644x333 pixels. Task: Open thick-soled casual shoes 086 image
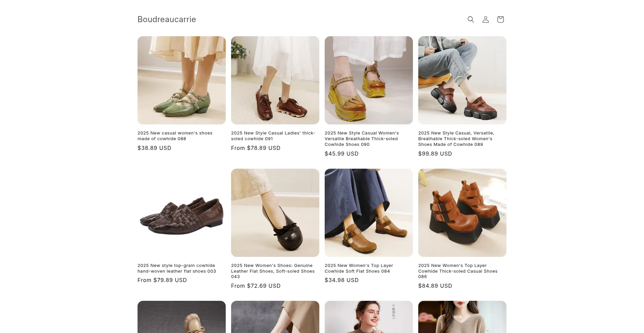462,213
